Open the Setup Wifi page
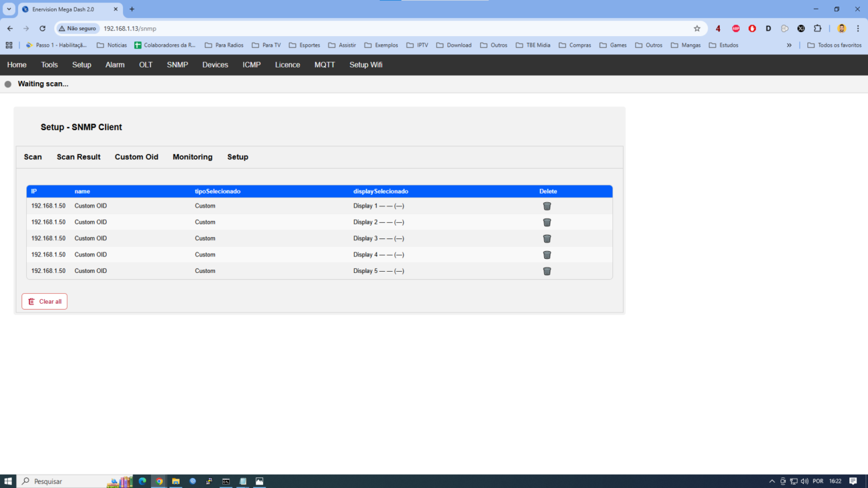868x488 pixels. pos(366,65)
